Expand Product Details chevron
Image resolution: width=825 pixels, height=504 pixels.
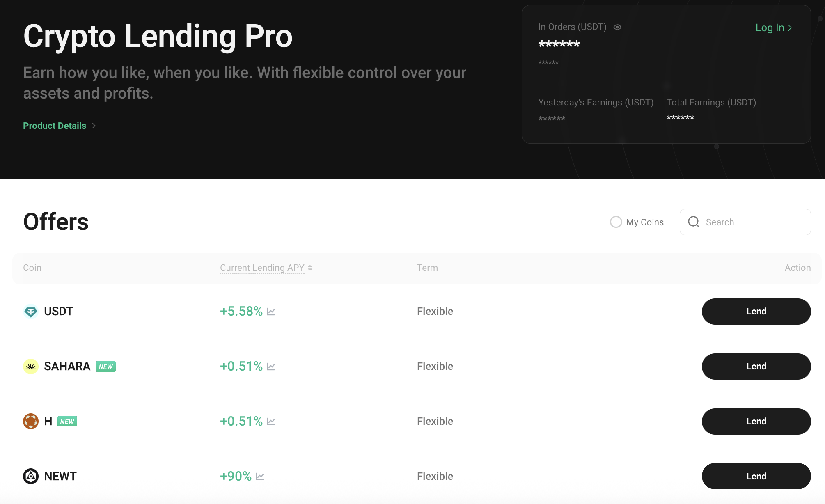tap(94, 126)
